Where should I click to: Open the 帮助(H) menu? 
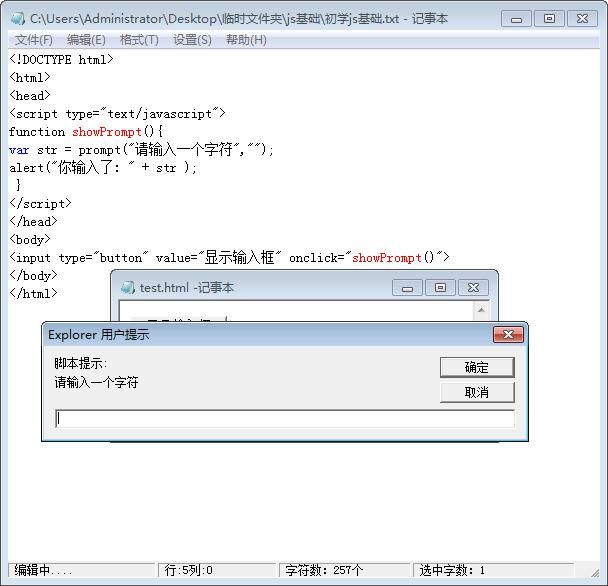point(246,40)
